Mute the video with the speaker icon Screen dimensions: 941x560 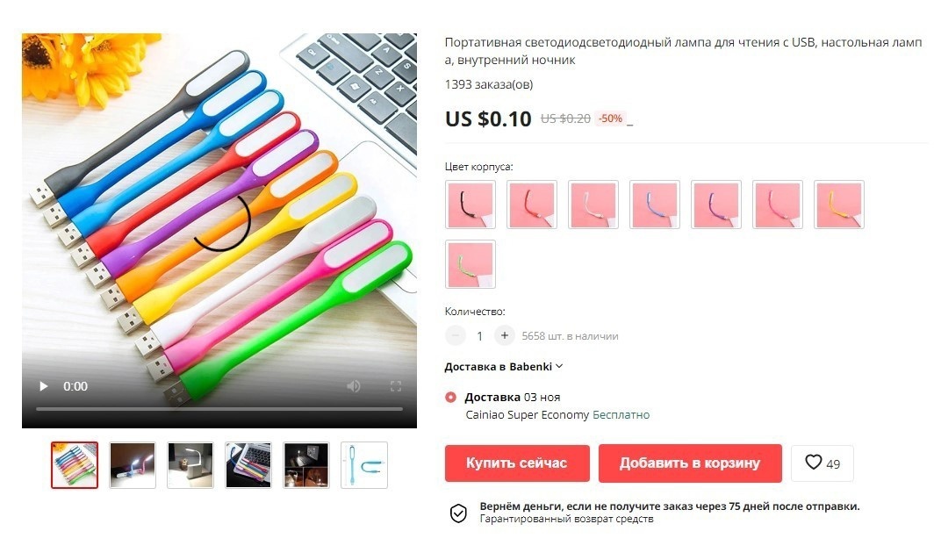click(x=354, y=386)
